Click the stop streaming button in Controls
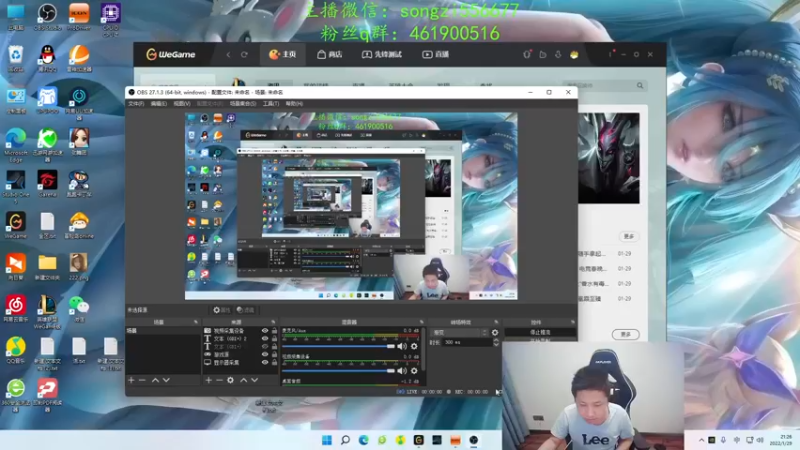Screen dimensions: 800x450 coord(540,332)
